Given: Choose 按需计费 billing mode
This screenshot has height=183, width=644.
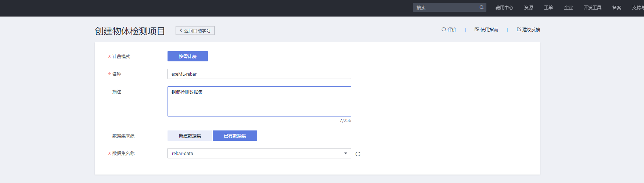Looking at the screenshot, I should (187, 56).
